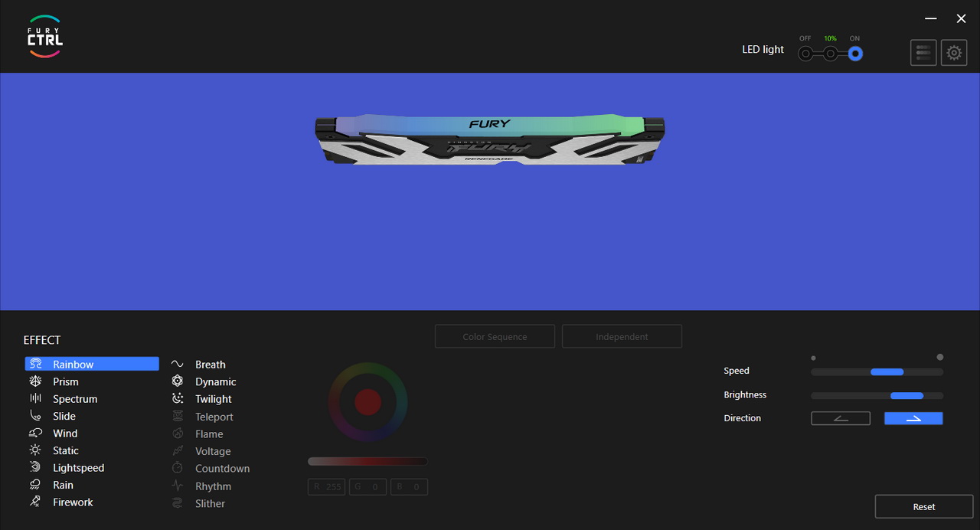The image size is (980, 530).
Task: Set direction to right arrow
Action: coord(913,418)
